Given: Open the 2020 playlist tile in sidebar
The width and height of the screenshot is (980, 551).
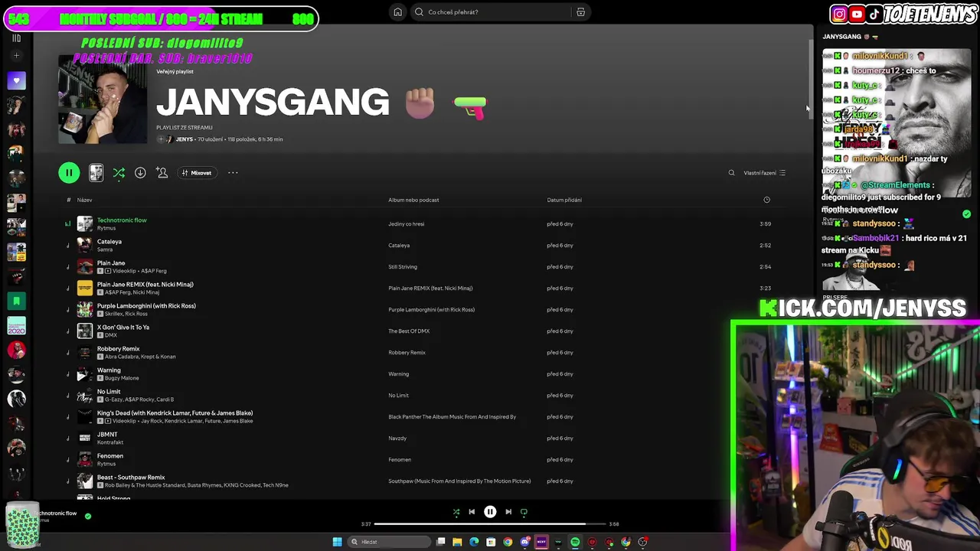Looking at the screenshot, I should 16,325.
